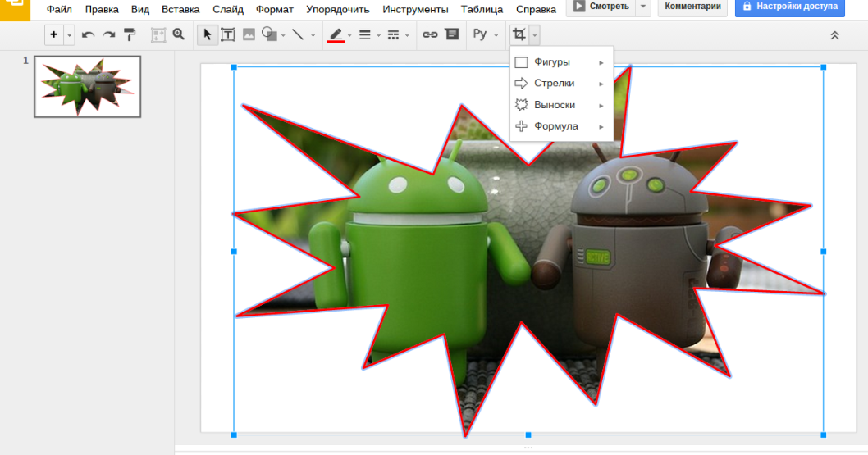868x455 pixels.
Task: Expand the line weight dropdown arrow
Action: click(x=379, y=35)
